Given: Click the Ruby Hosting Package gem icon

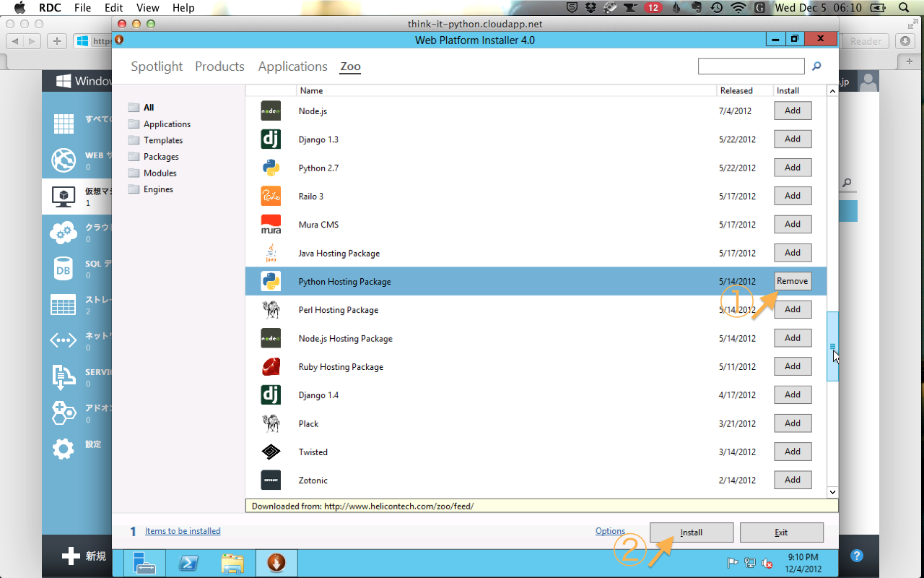Looking at the screenshot, I should pyautogui.click(x=271, y=366).
